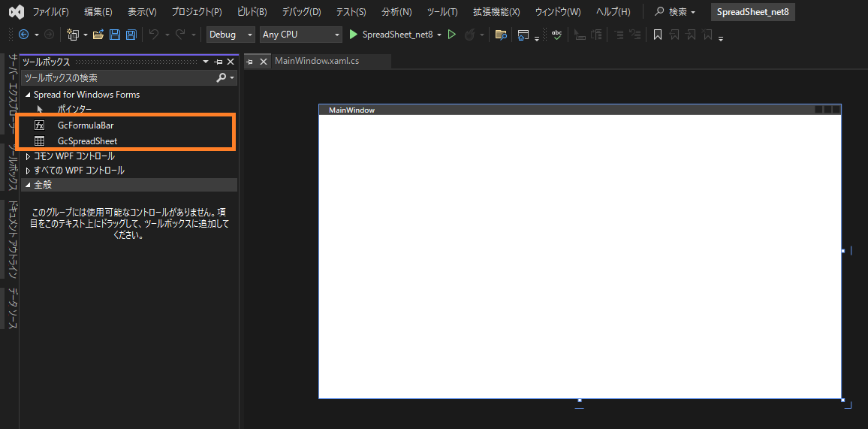Open the テスト(S) menu
Image resolution: width=868 pixels, height=429 pixels.
[351, 11]
